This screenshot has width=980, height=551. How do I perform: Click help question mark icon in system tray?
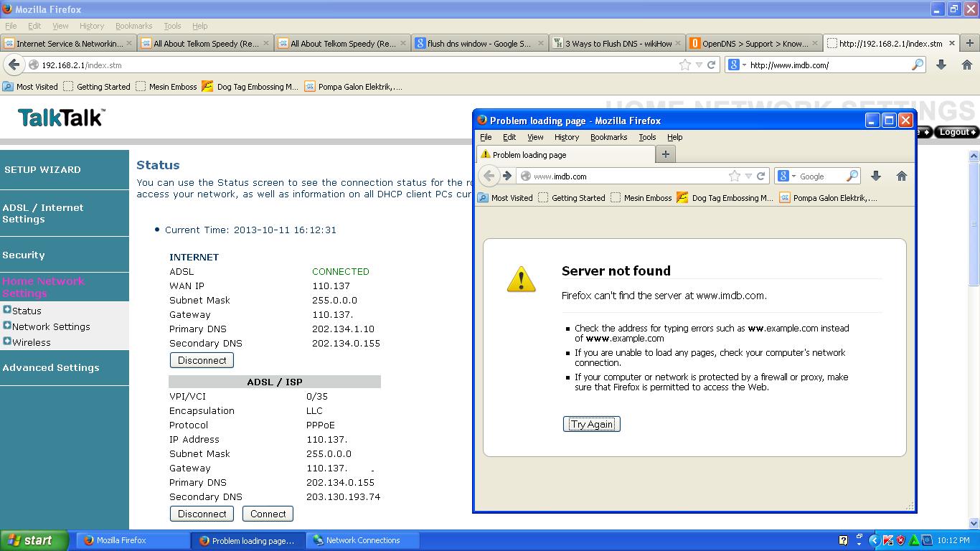pyautogui.click(x=843, y=540)
